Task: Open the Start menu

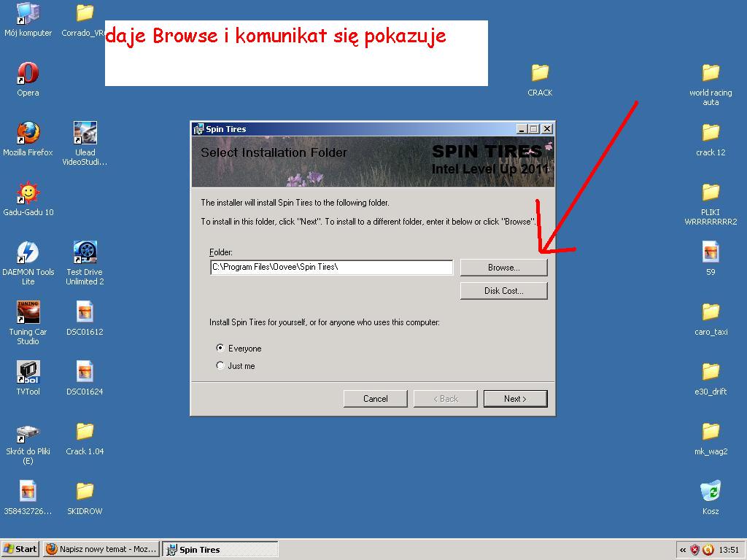Action: click(20, 549)
